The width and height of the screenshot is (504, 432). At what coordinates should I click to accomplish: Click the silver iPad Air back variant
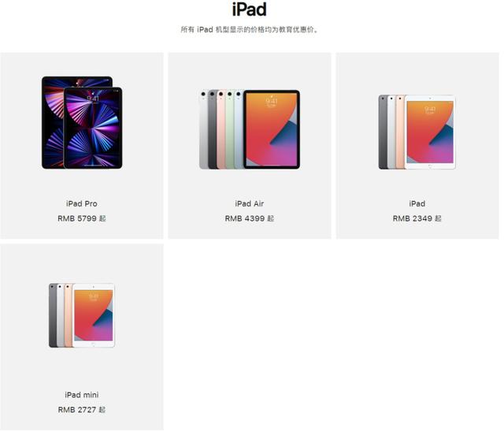coord(203,129)
